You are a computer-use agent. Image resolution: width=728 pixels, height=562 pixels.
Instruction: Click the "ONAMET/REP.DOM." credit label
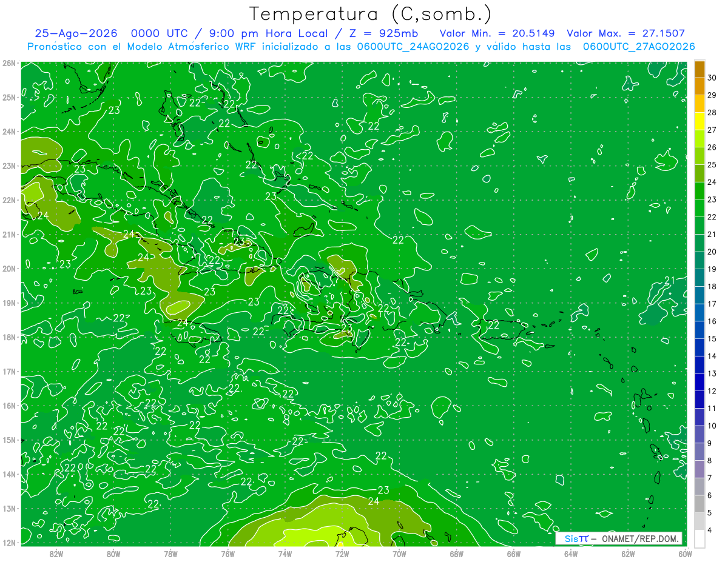tap(639, 538)
